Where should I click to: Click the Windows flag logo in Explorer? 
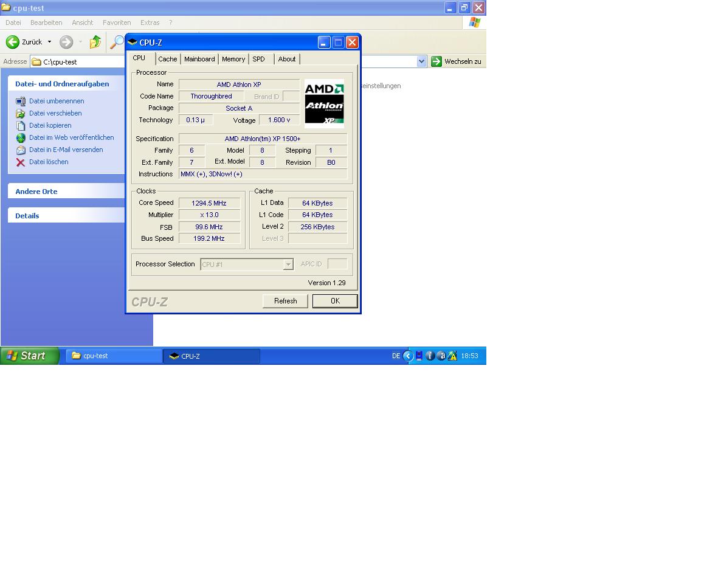point(474,22)
